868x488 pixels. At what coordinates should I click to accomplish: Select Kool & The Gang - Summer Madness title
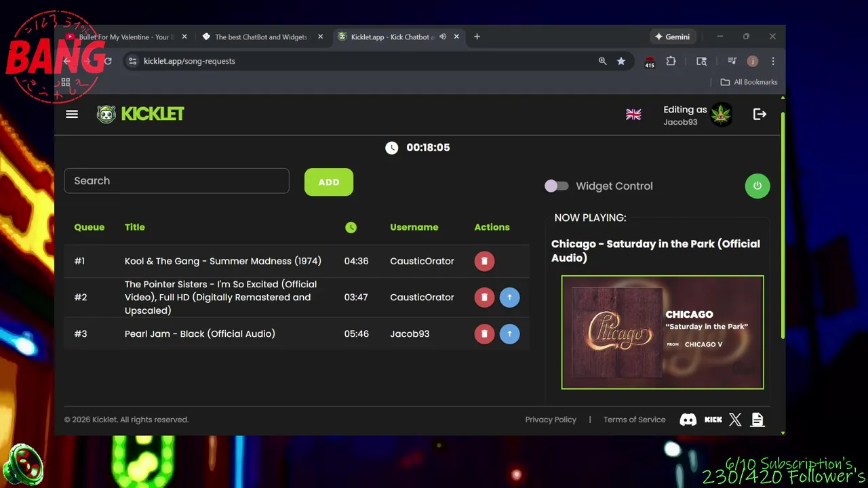[x=223, y=261]
